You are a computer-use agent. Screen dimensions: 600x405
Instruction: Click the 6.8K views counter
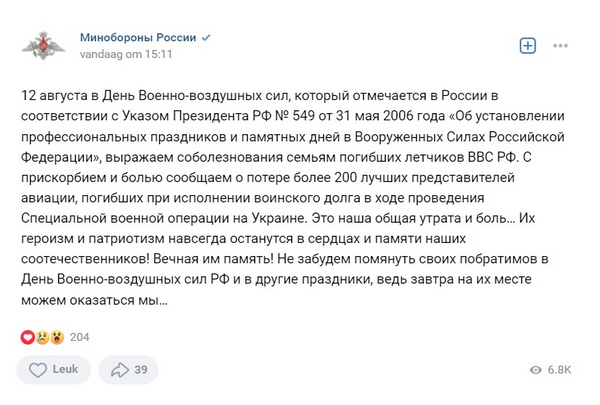pos(560,370)
